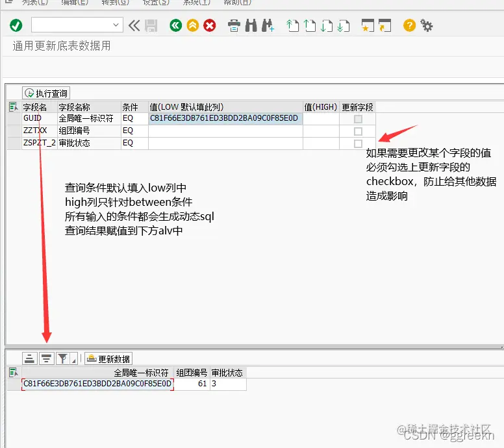Open Customize Local Layout gear icon
Viewport: 504px width, 448px height.
[427, 25]
